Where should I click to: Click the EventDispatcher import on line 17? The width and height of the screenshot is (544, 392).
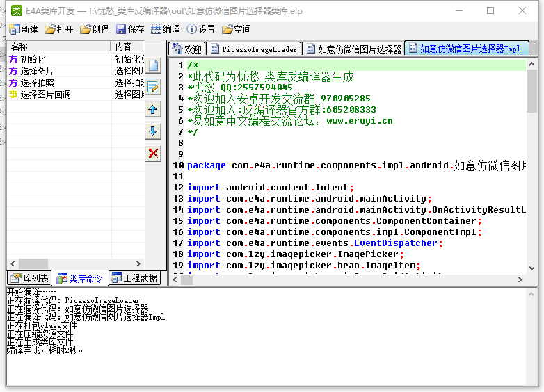315,243
